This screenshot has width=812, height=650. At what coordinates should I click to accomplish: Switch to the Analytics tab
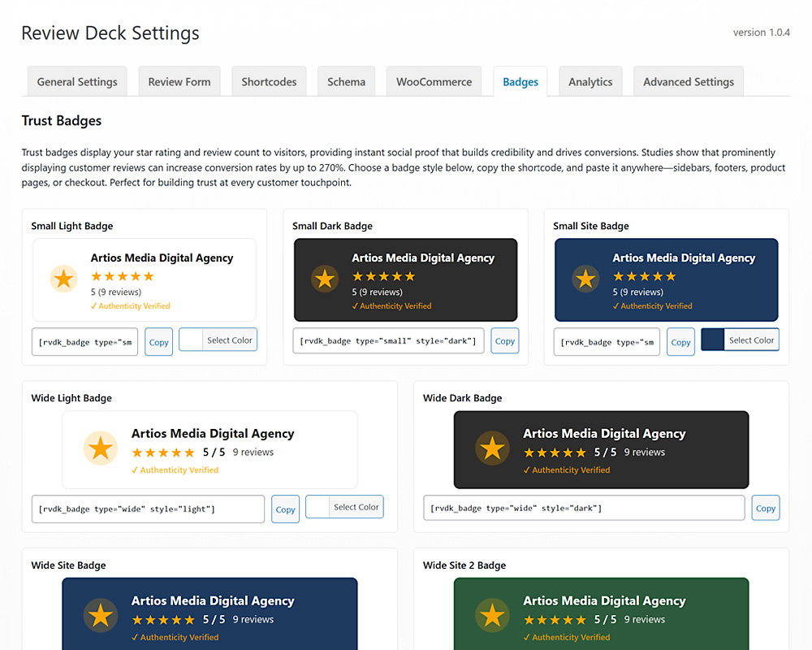tap(590, 81)
